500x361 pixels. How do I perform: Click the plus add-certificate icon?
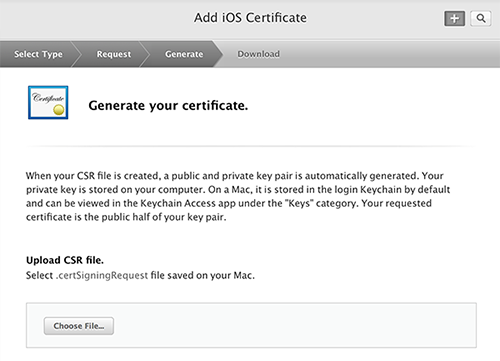coord(454,18)
